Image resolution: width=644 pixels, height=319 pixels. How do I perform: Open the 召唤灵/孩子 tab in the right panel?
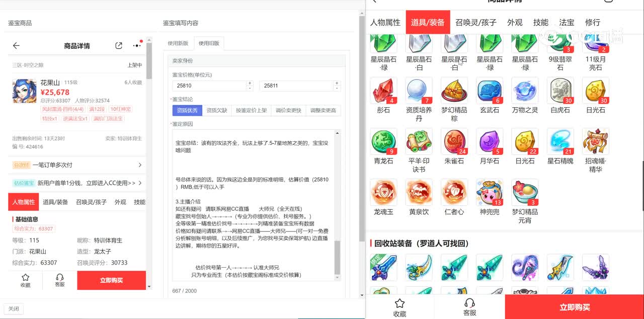tap(476, 22)
